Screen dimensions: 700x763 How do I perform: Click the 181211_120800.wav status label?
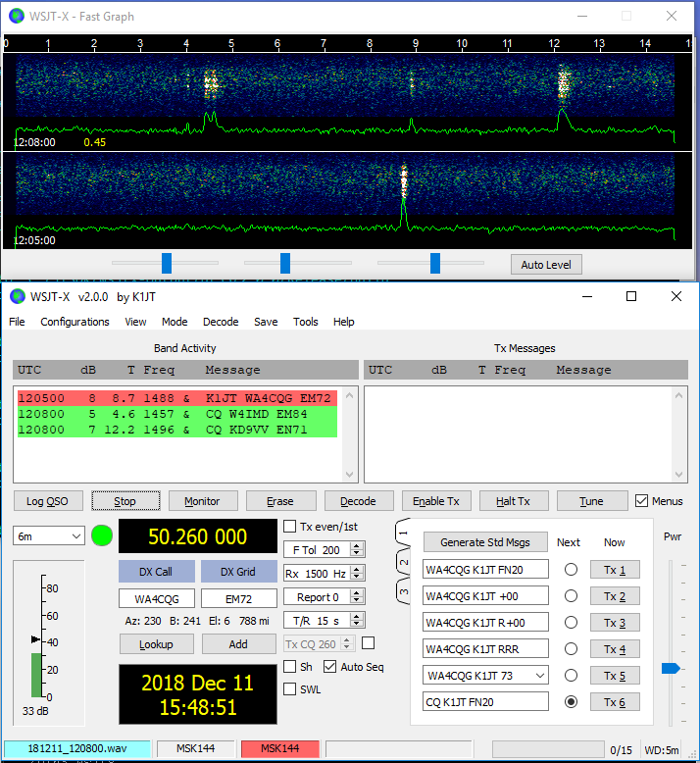pos(77,748)
